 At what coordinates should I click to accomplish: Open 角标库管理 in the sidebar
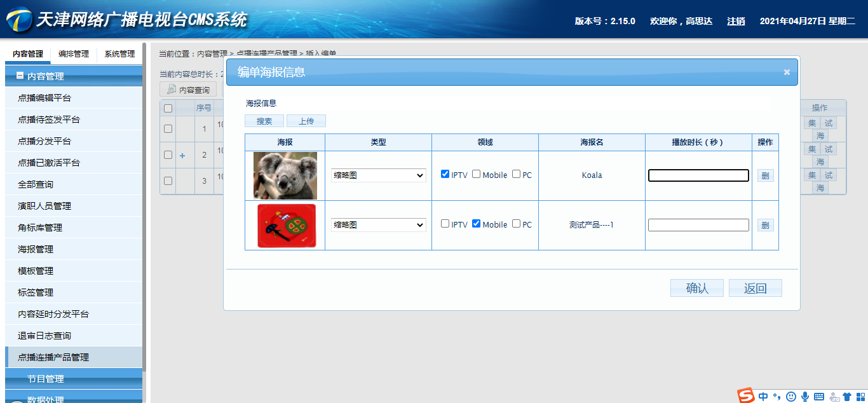pos(74,228)
